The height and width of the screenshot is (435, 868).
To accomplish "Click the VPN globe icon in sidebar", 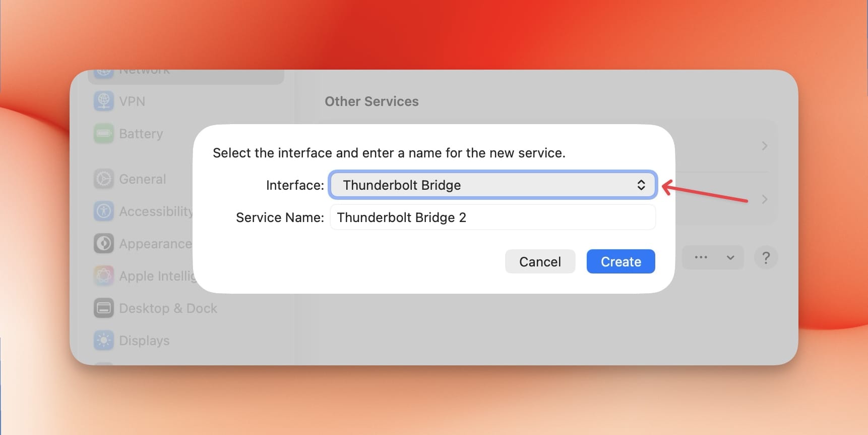I will 104,101.
